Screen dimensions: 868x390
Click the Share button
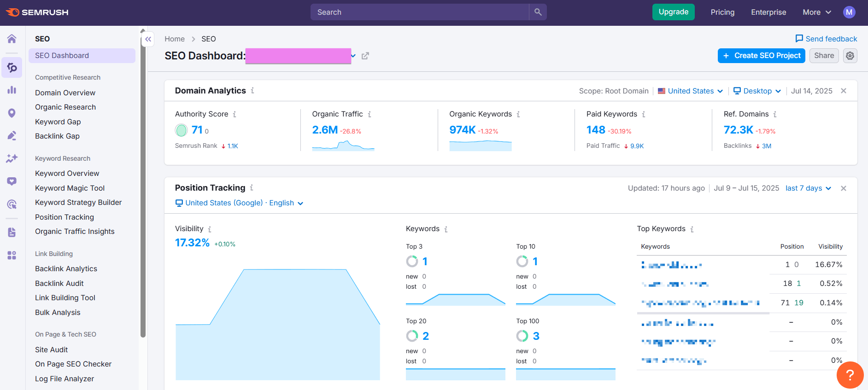pyautogui.click(x=824, y=56)
